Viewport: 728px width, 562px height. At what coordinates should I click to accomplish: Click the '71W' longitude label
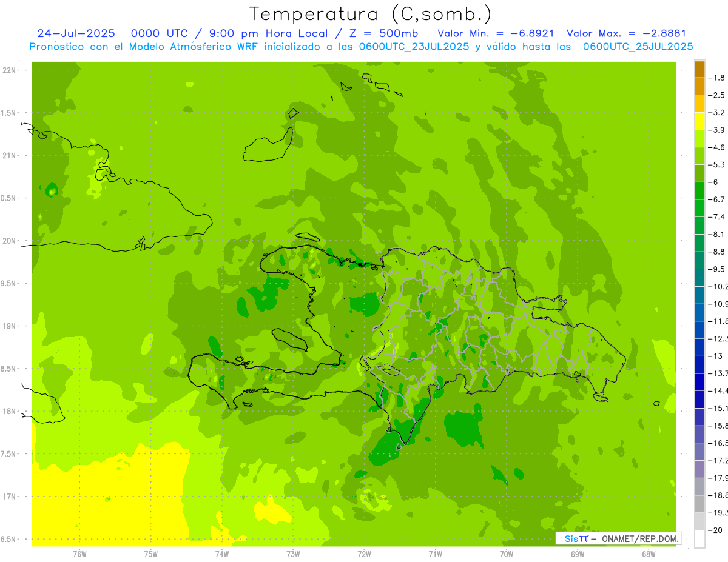(x=435, y=554)
